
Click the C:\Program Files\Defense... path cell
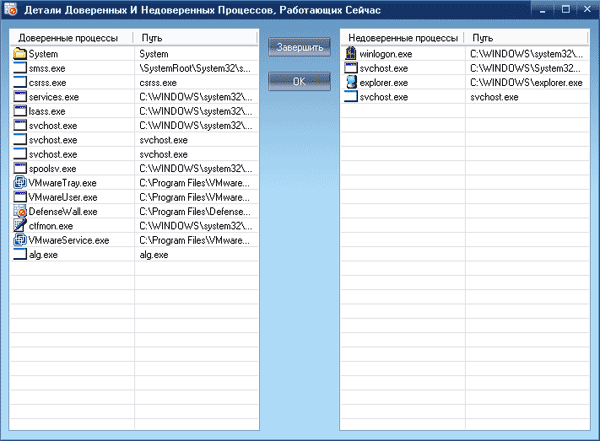pos(195,212)
